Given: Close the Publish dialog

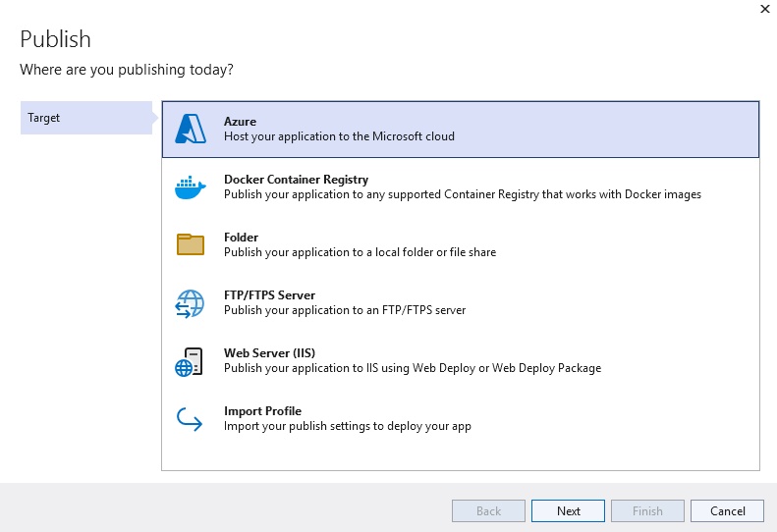Looking at the screenshot, I should 764,9.
